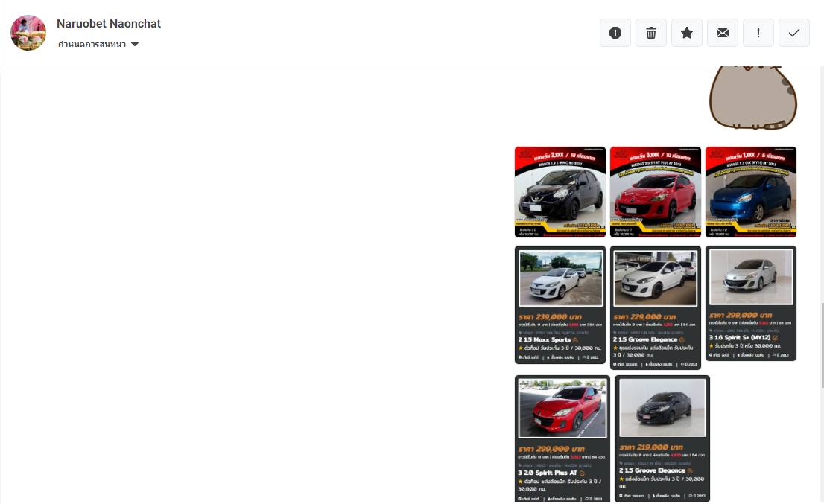Mark conversation as spam with octagon icon
Viewport: 824px width, 504px height.
click(x=615, y=33)
